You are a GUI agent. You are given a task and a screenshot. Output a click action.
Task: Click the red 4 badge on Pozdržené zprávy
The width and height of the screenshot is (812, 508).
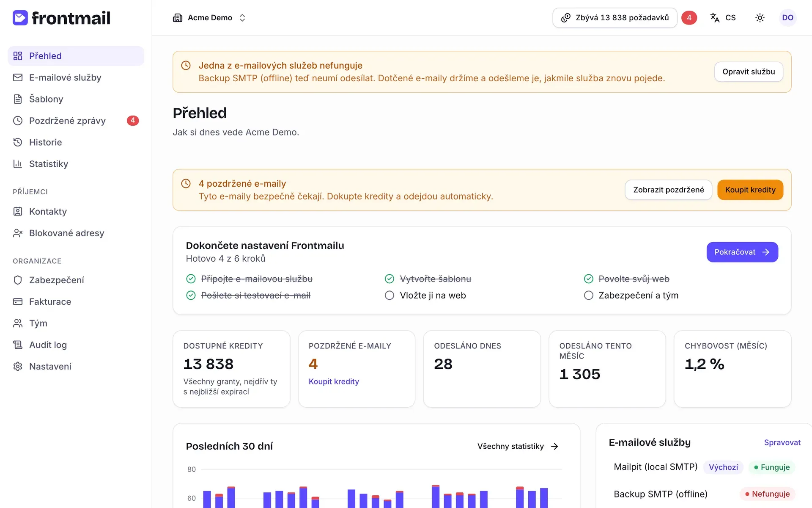(x=133, y=121)
